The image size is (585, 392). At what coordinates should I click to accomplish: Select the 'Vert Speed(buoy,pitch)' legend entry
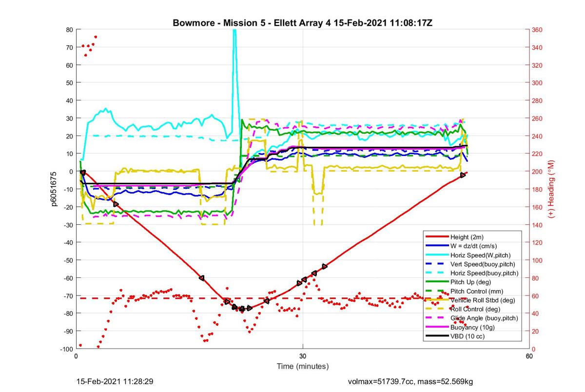[482, 264]
